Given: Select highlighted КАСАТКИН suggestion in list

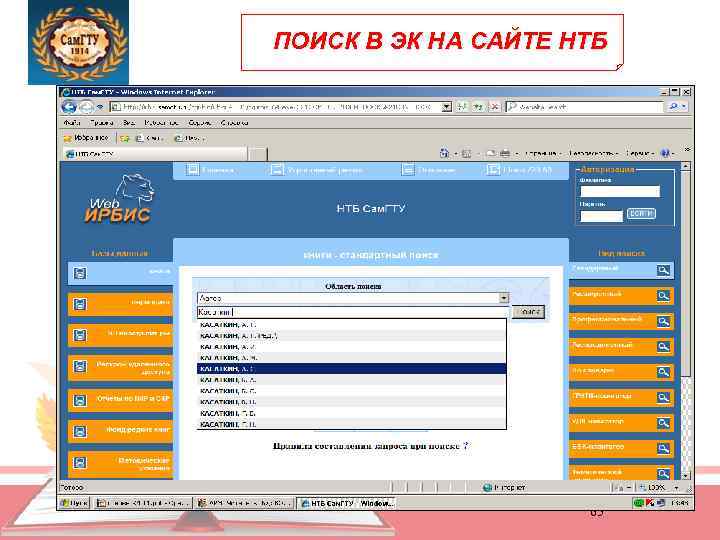Looking at the screenshot, I should 352,369.
